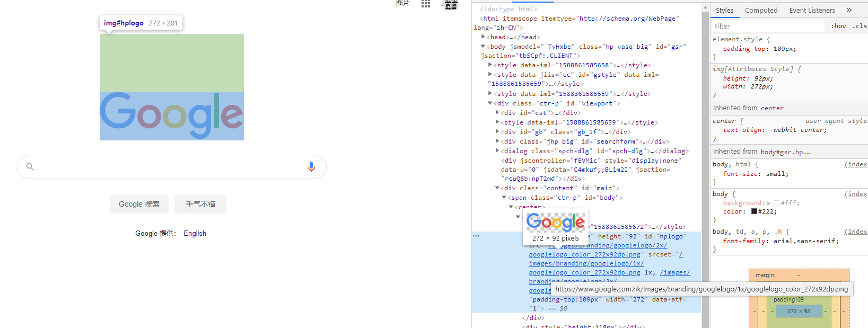The height and width of the screenshot is (328, 868).
Task: Open the Computed tab
Action: [761, 10]
